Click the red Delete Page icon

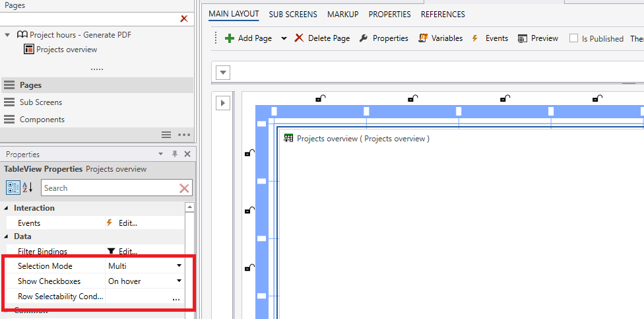pyautogui.click(x=299, y=38)
